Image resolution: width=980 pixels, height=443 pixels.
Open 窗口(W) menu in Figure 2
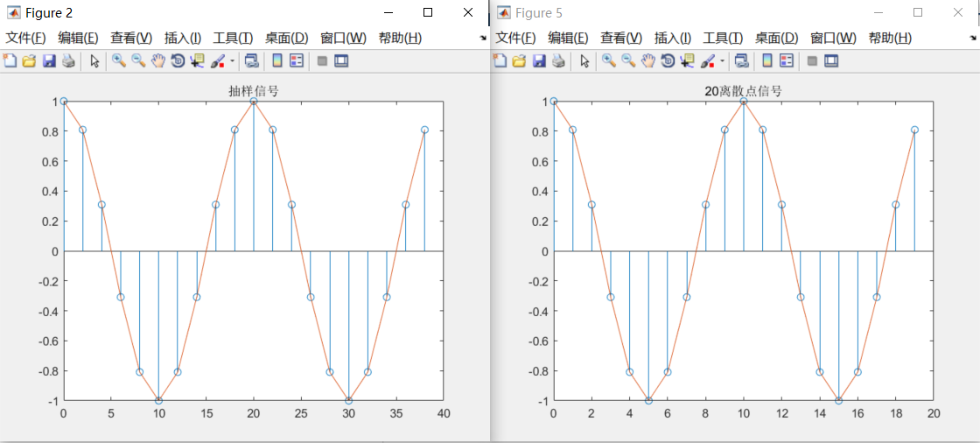point(343,38)
